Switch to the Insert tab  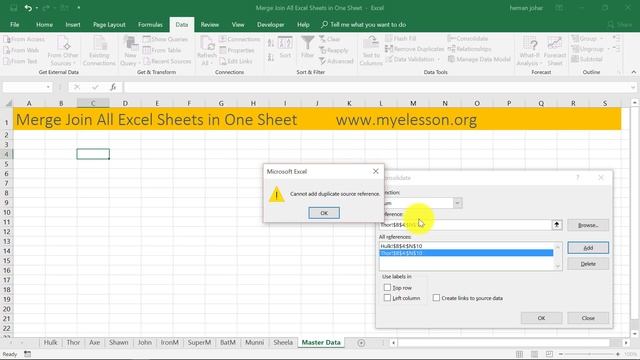click(x=73, y=24)
